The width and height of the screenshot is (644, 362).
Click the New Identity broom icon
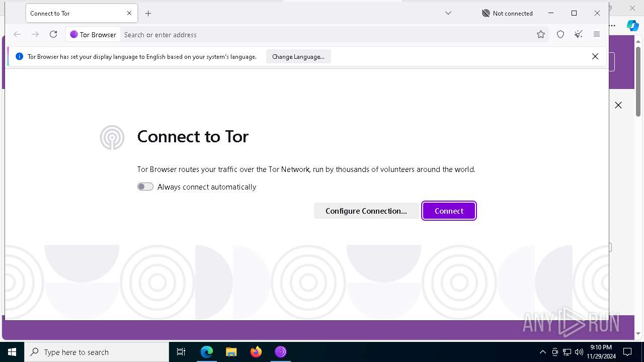(x=579, y=34)
